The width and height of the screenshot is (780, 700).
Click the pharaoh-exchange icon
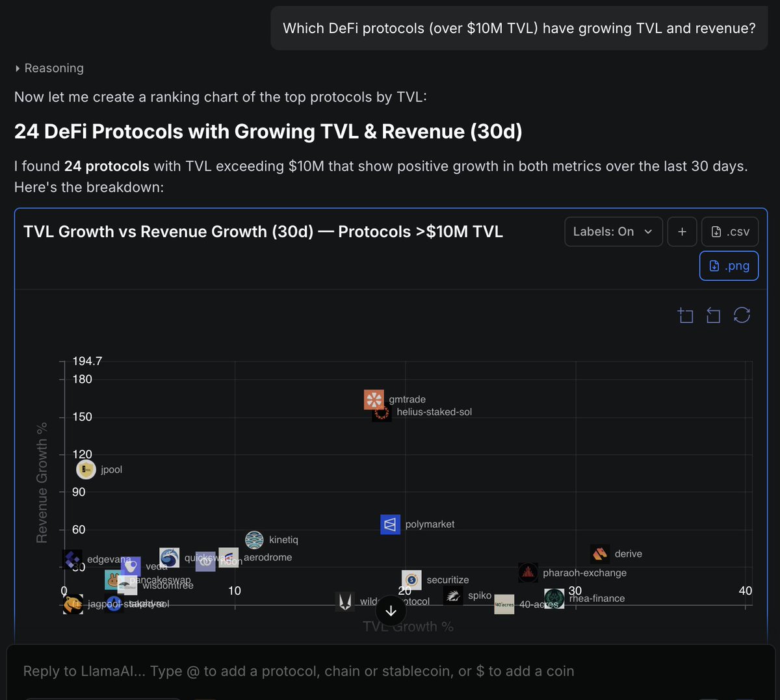(x=528, y=573)
